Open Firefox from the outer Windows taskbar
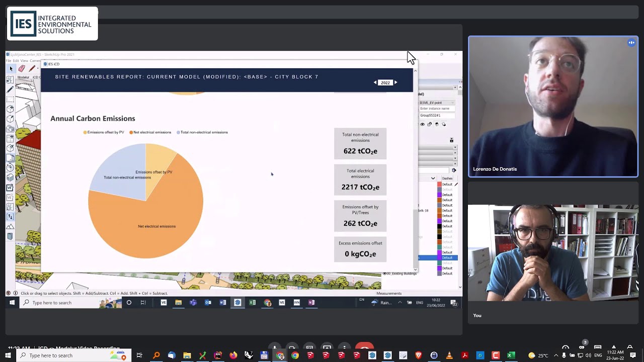 pos(233,355)
